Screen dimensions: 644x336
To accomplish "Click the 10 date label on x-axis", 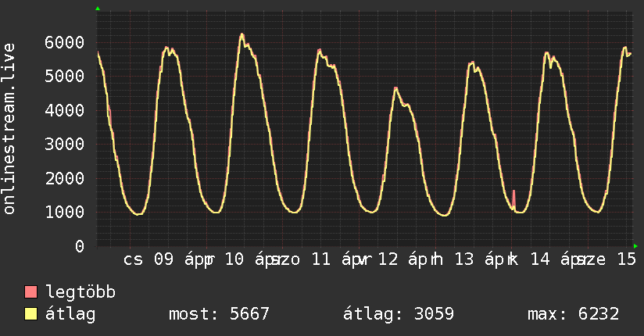I will (234, 259).
